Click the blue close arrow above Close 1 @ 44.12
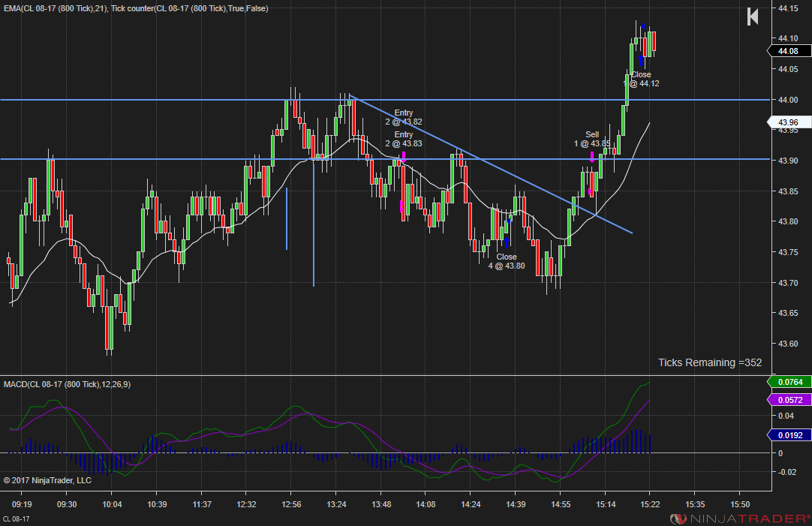This screenshot has width=812, height=526. (641, 61)
